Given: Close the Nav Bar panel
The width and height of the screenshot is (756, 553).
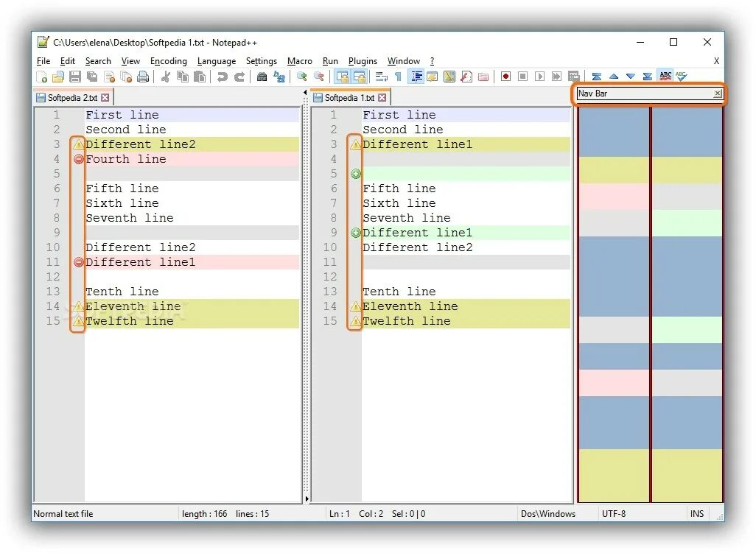Looking at the screenshot, I should (718, 94).
